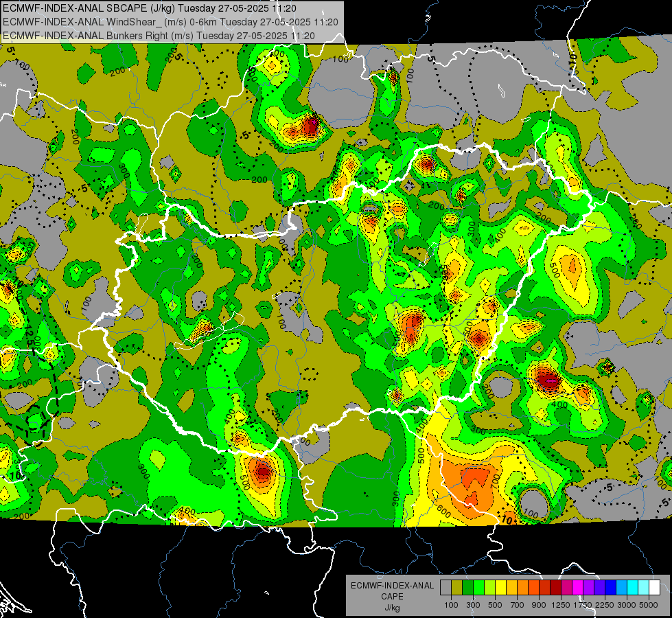Click the dark red legend swatch
The height and width of the screenshot is (618, 672).
coord(556,587)
